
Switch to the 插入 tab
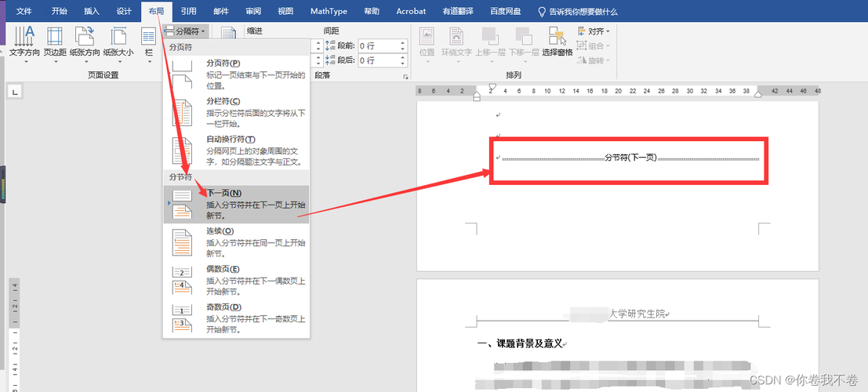click(x=91, y=12)
